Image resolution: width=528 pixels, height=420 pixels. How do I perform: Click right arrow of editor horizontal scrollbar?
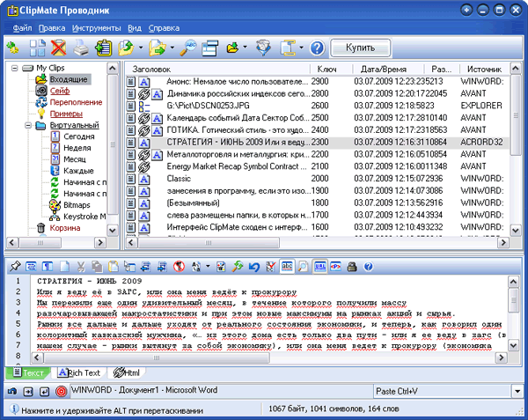pyautogui.click(x=501, y=357)
